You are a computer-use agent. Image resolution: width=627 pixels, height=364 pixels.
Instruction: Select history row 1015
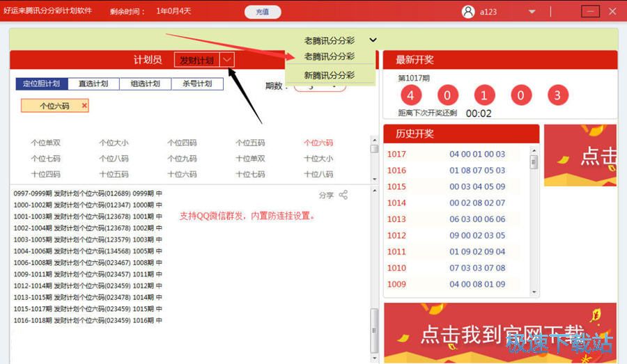tap(456, 187)
